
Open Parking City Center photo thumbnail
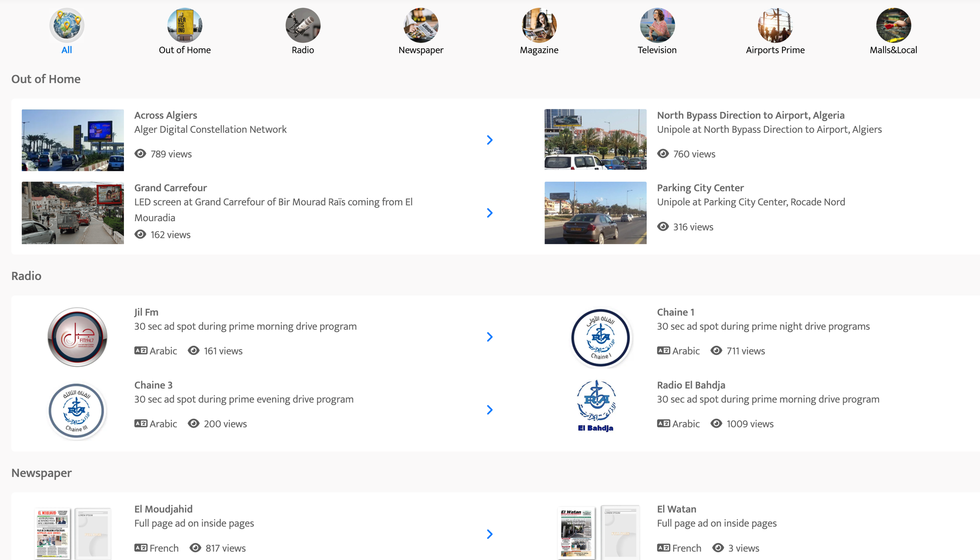tap(595, 213)
